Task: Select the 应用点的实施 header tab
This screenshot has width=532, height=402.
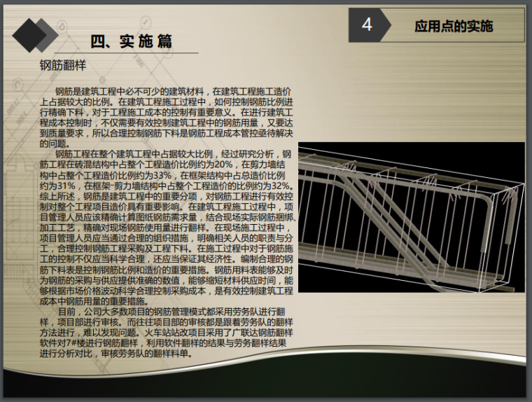Action: 454,27
